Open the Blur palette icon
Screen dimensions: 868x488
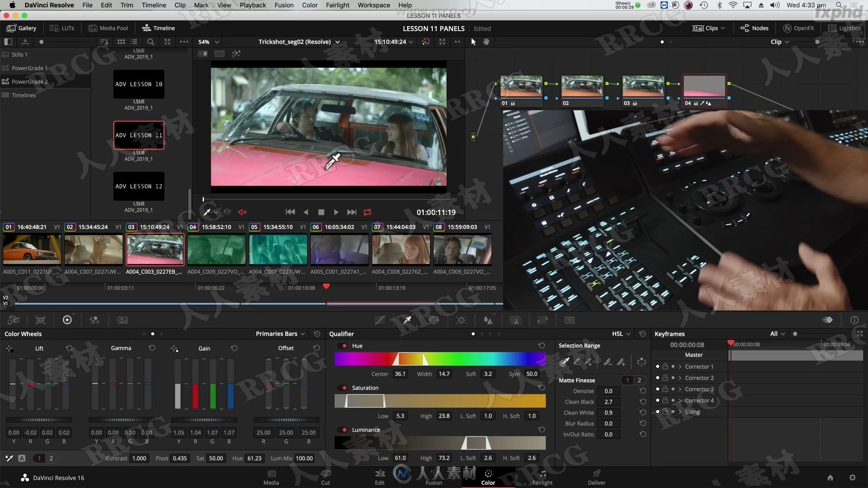pyautogui.click(x=488, y=320)
